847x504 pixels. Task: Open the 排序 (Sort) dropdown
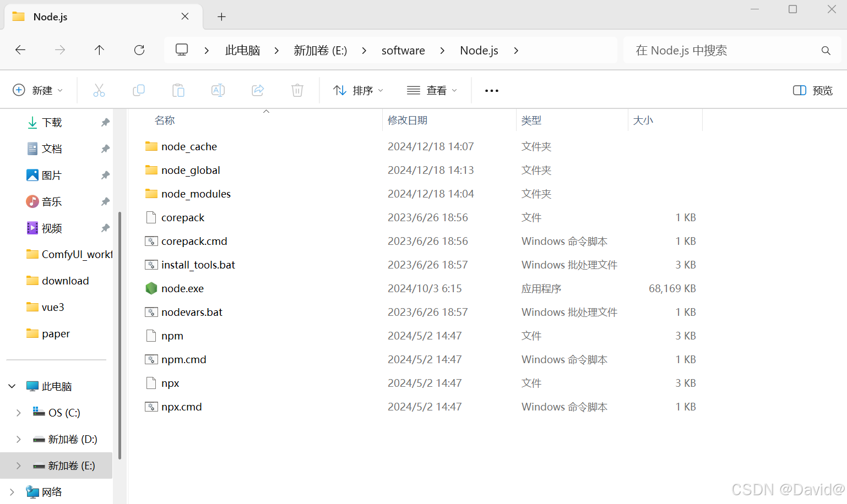tap(358, 90)
